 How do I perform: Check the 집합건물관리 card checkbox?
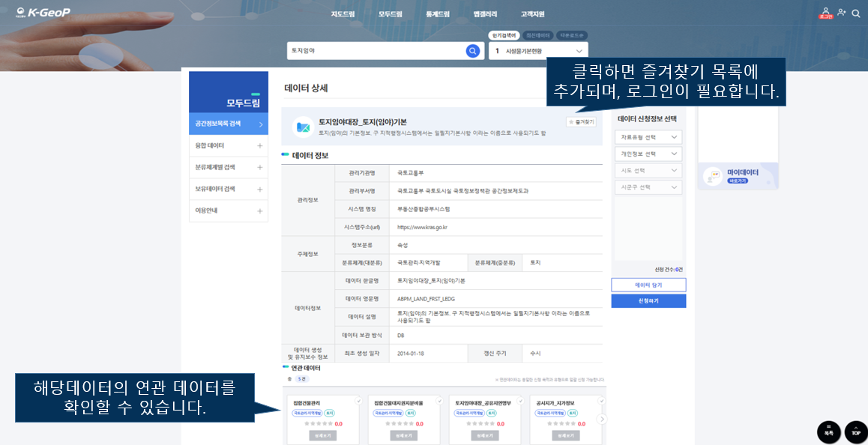point(358,401)
